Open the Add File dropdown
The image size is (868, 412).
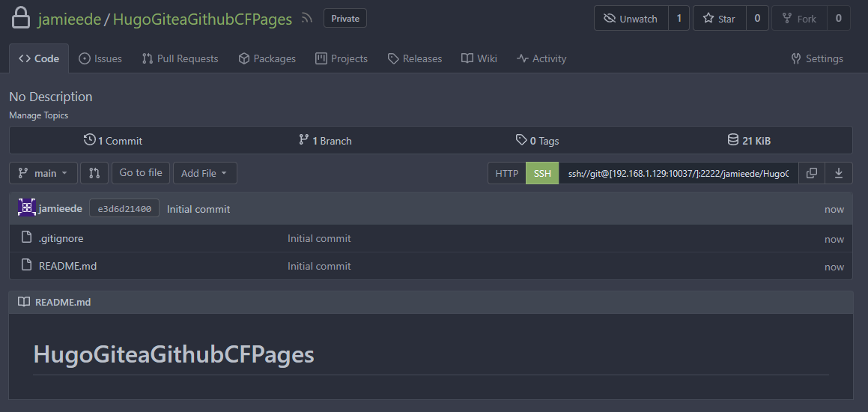pos(204,173)
